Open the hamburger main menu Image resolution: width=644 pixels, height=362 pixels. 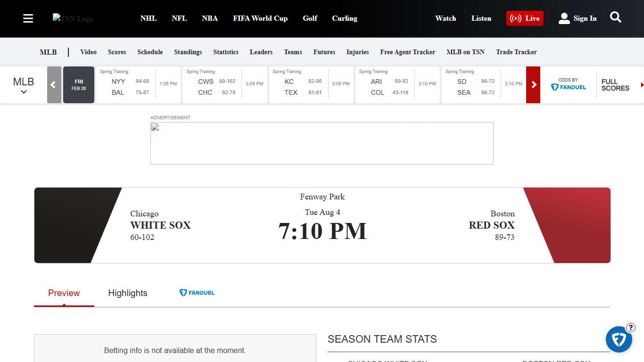pos(28,18)
